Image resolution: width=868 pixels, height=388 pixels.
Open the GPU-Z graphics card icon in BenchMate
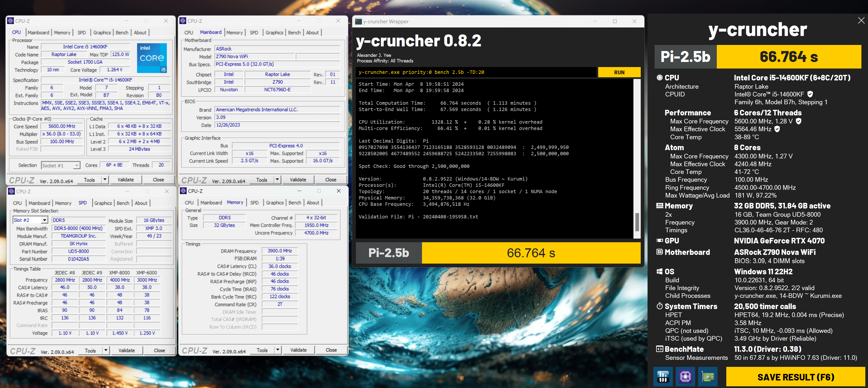tap(708, 377)
